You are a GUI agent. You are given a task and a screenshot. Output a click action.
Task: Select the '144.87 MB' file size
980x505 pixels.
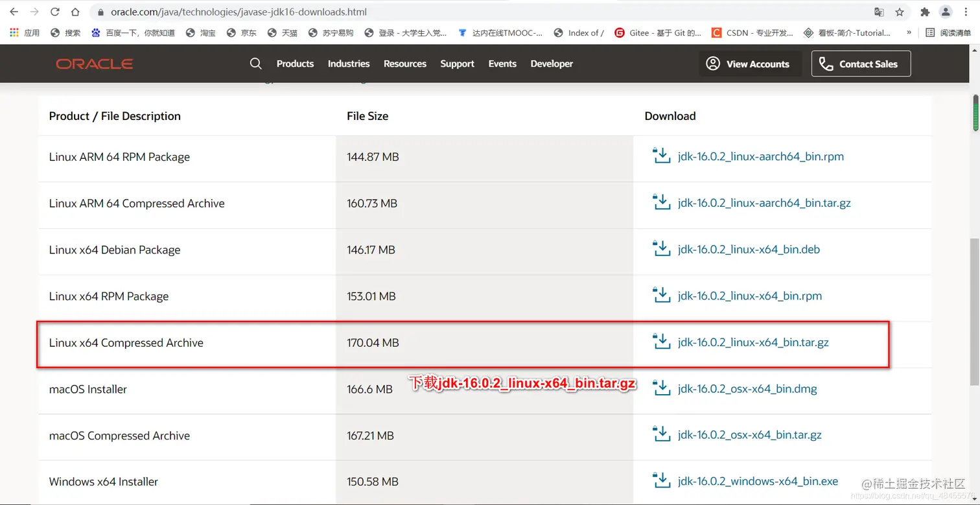373,156
